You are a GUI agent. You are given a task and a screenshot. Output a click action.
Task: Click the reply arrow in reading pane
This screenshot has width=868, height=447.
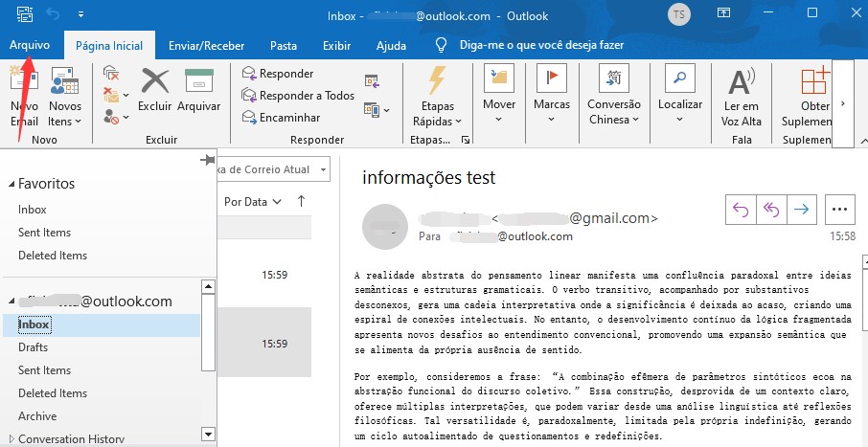tap(741, 209)
